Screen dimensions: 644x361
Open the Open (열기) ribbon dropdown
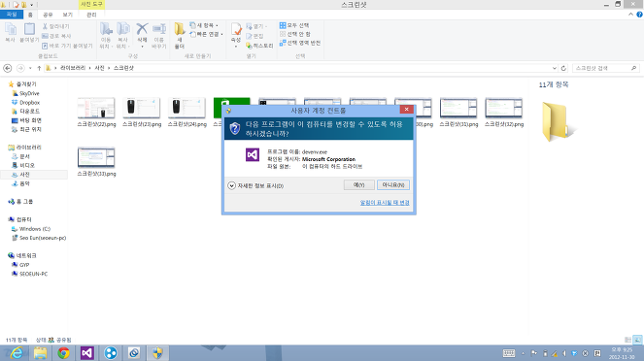[256, 26]
